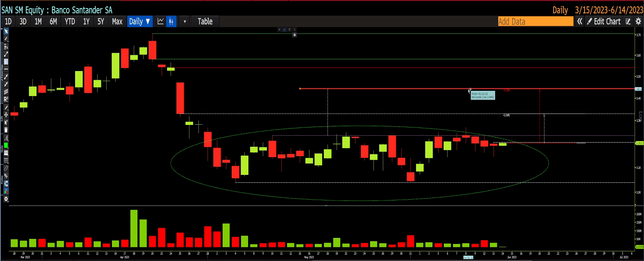Set range to YTD
The image size is (644, 261).
click(70, 21)
